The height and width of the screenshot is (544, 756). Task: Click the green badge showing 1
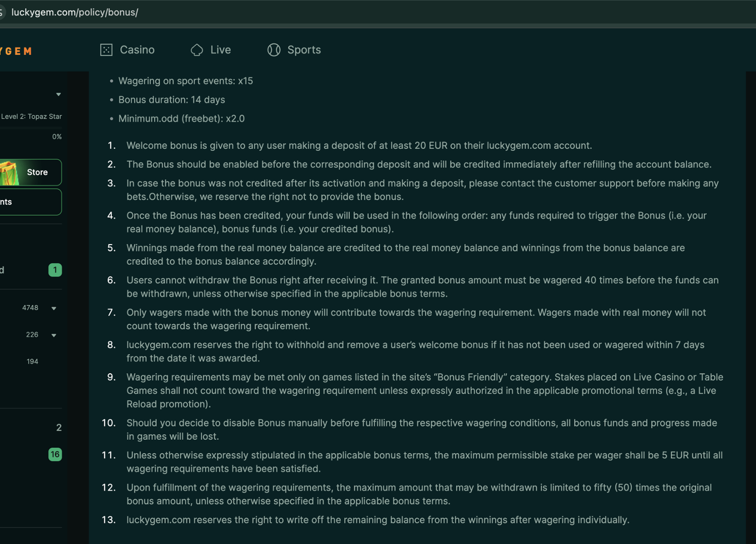(55, 270)
